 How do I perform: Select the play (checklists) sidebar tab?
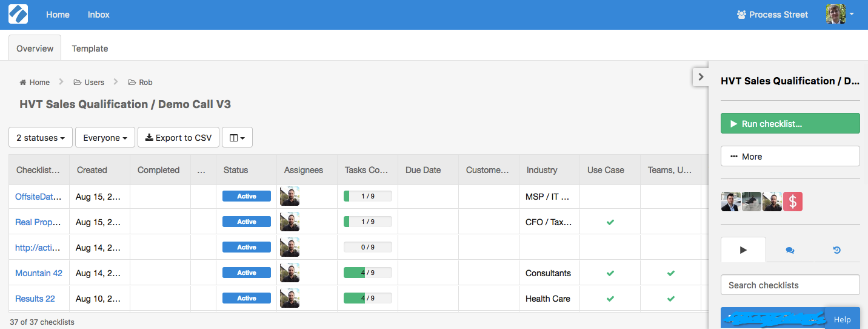point(744,249)
